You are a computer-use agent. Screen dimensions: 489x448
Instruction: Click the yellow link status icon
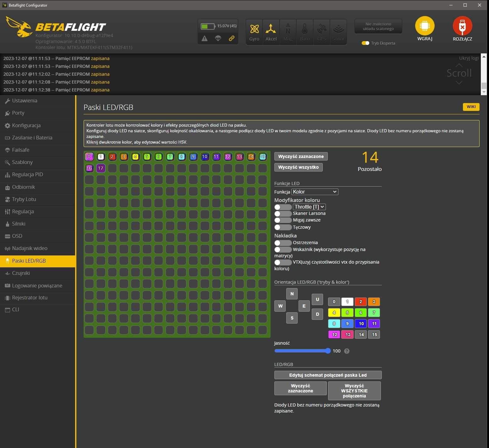pos(232,38)
